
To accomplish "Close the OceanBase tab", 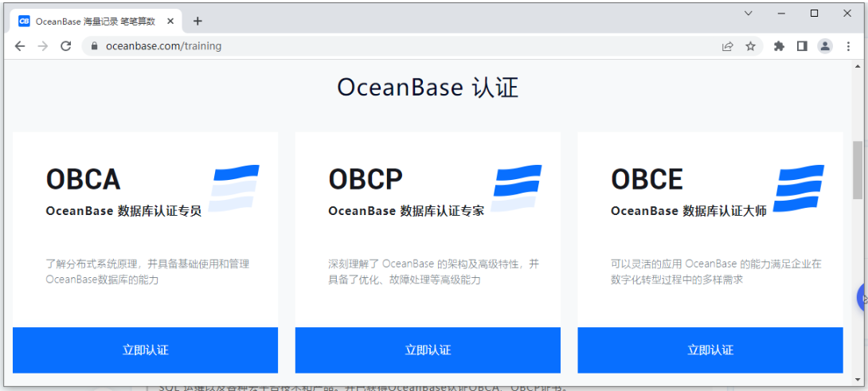I will click(x=170, y=21).
